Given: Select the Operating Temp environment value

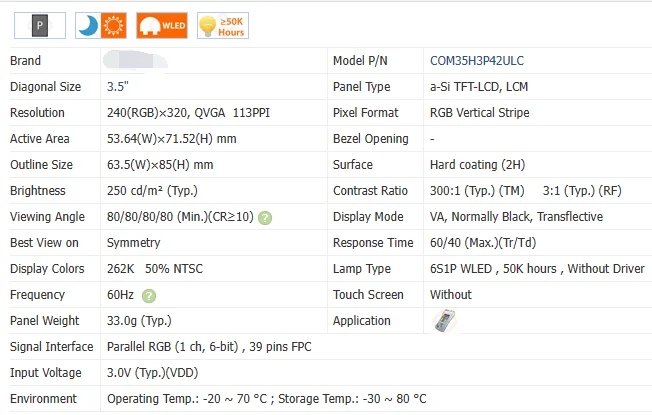Looking at the screenshot, I should click(267, 399).
